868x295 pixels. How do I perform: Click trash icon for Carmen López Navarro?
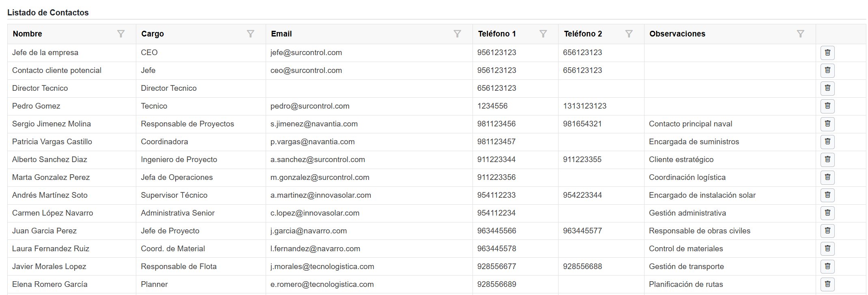tap(827, 213)
